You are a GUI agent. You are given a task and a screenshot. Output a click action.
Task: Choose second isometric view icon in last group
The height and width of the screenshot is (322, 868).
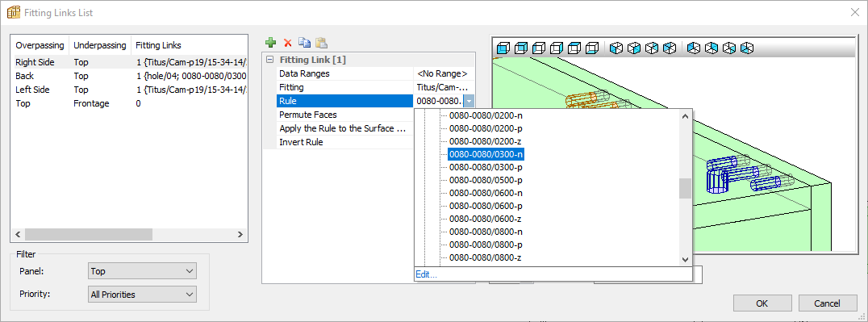[712, 48]
